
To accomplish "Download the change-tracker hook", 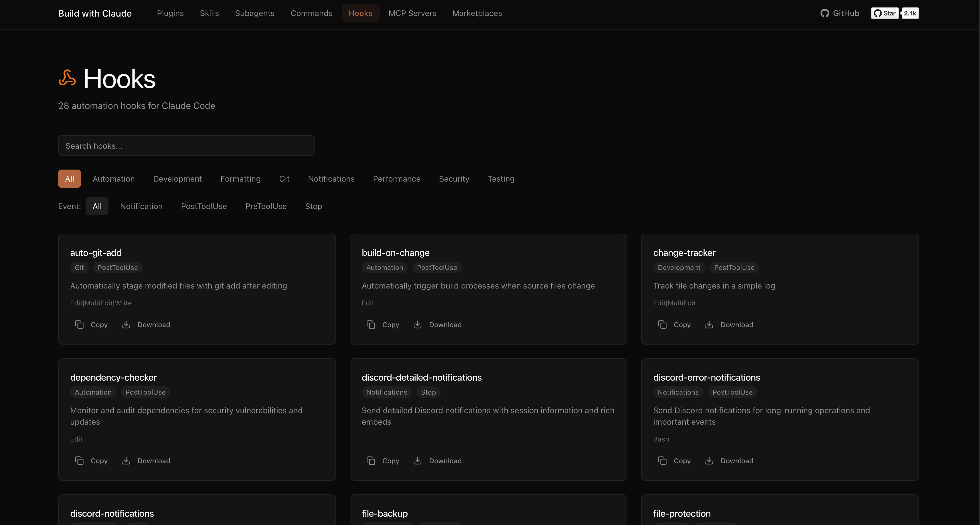I will click(x=729, y=324).
